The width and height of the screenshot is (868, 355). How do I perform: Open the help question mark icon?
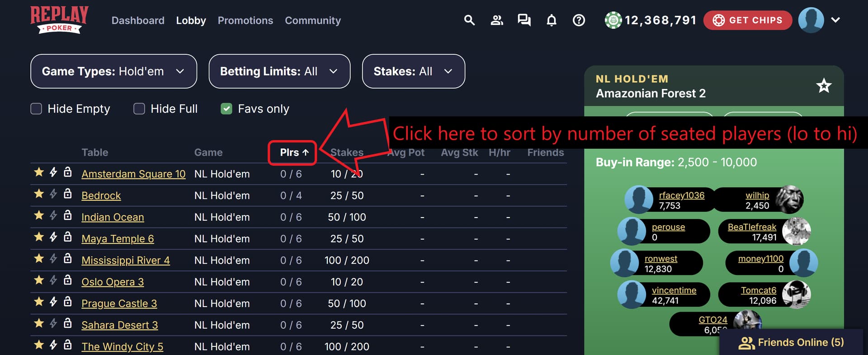click(x=579, y=20)
